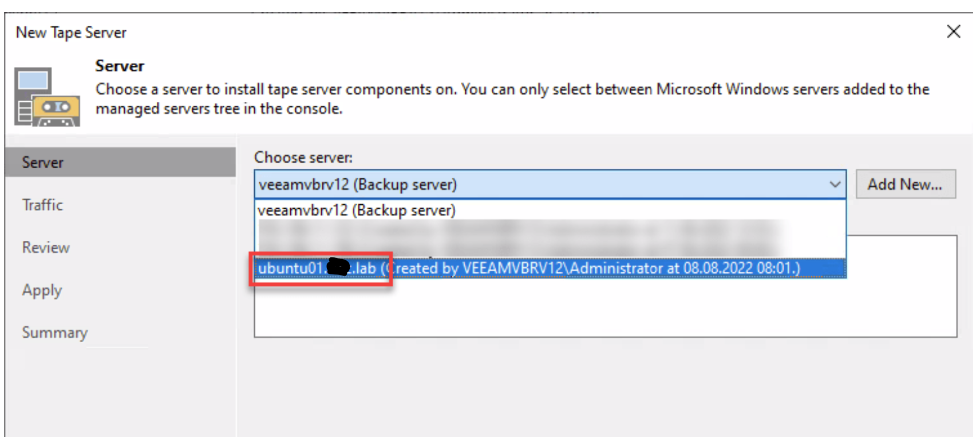The height and width of the screenshot is (445, 980).
Task: Expand the Choose server dropdown arrow
Action: point(835,185)
